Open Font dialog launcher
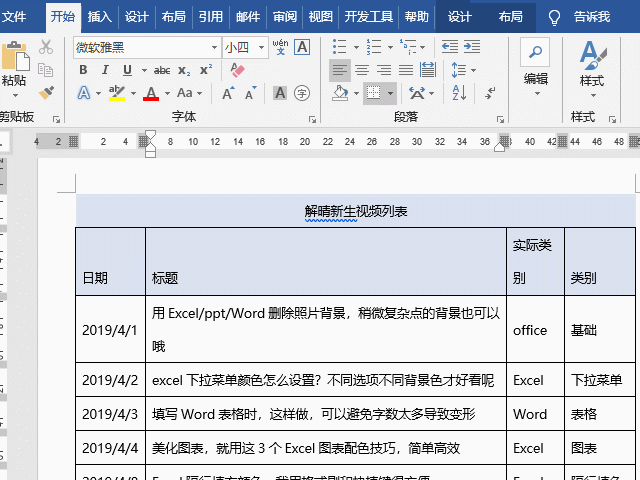The height and width of the screenshot is (480, 640). click(312, 120)
